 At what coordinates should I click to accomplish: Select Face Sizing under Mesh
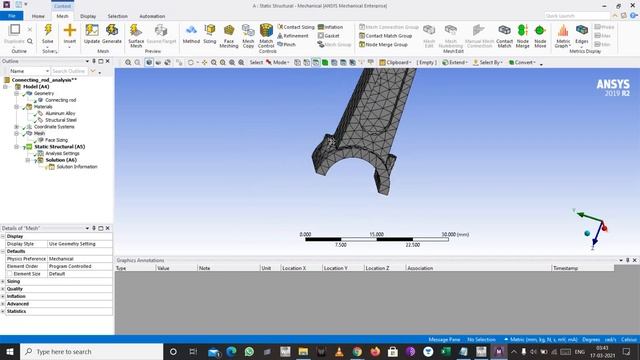(56, 140)
